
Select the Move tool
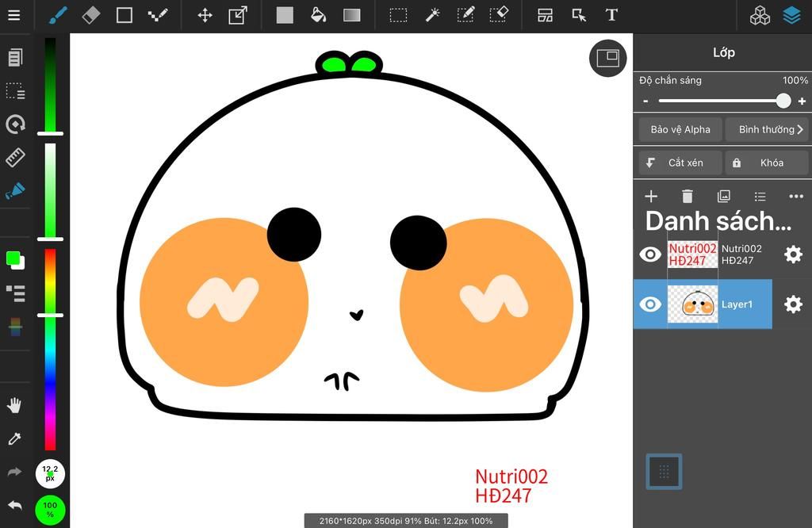coord(205,15)
